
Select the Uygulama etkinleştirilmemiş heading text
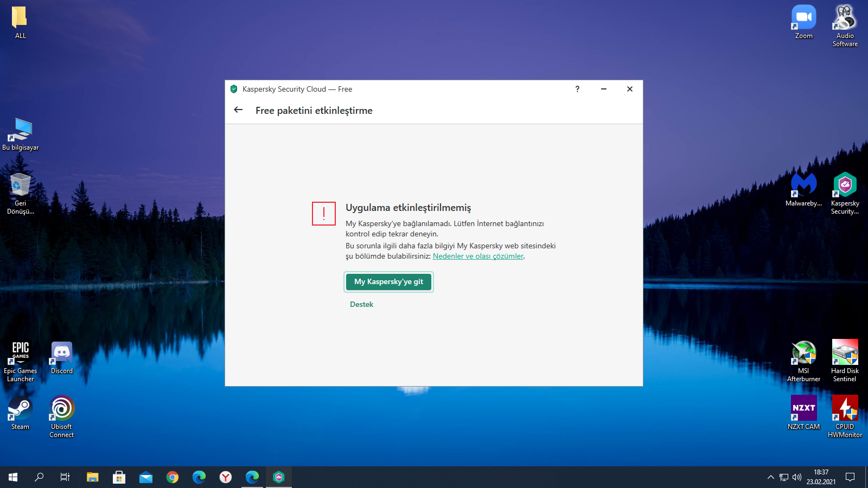[x=409, y=208]
